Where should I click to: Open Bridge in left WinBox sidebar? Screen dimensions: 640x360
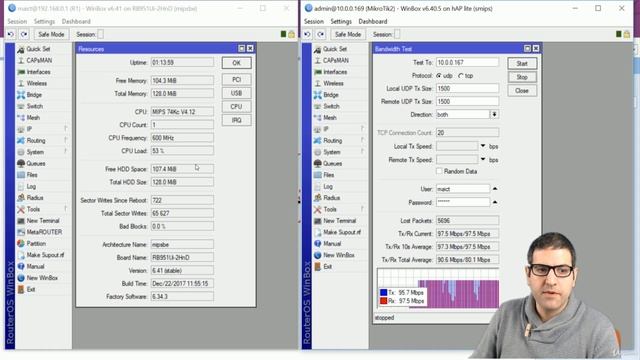(x=34, y=95)
